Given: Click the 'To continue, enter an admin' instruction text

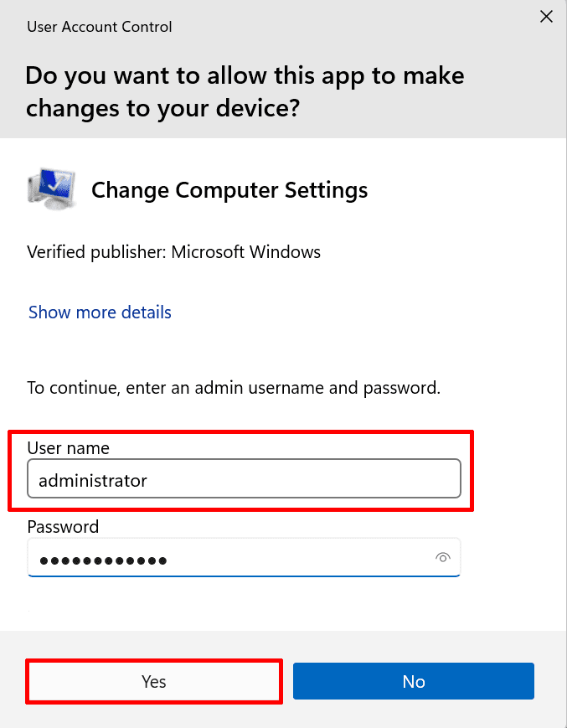Looking at the screenshot, I should (233, 388).
